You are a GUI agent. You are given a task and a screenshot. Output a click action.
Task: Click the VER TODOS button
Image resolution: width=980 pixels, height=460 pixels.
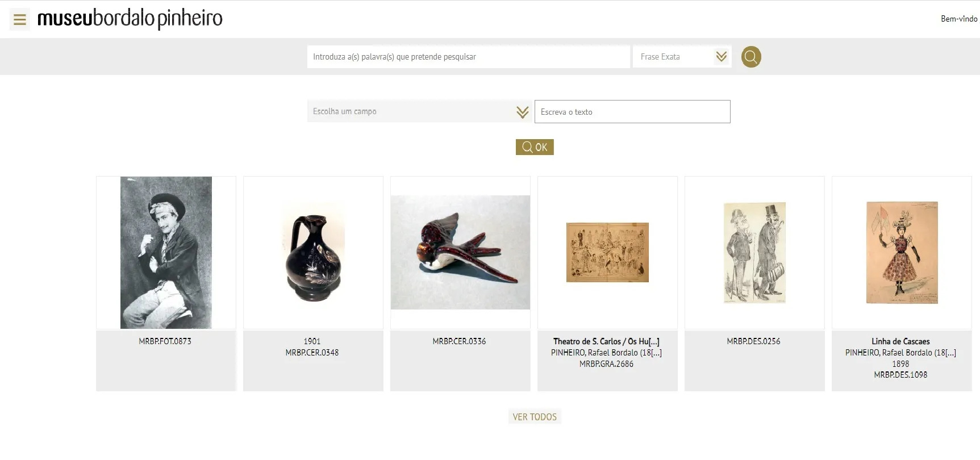(x=535, y=417)
